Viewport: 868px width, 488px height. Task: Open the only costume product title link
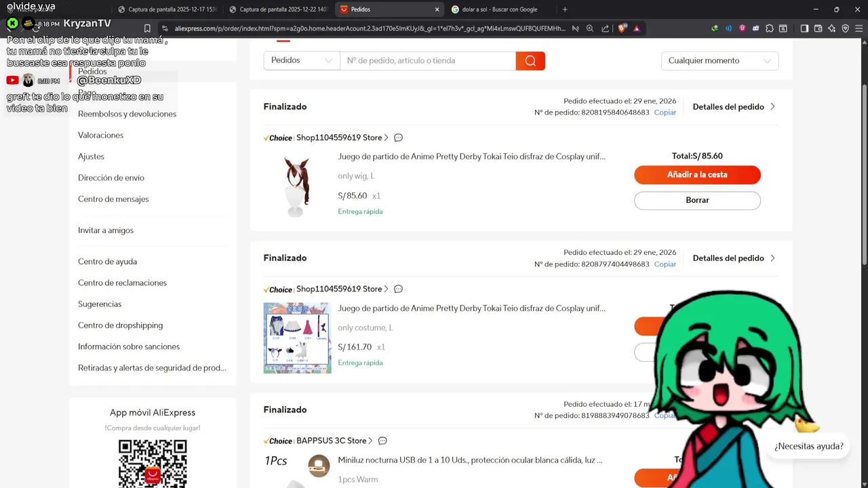point(471,308)
